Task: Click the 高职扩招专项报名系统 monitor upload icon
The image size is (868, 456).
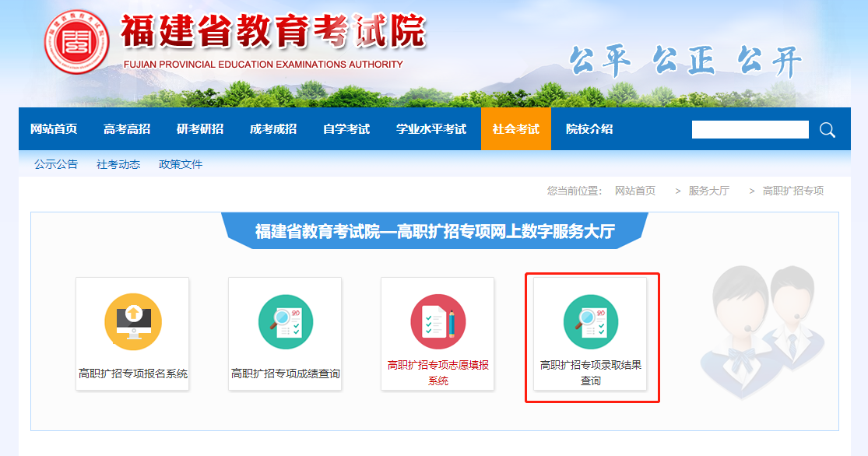Action: pos(132,321)
